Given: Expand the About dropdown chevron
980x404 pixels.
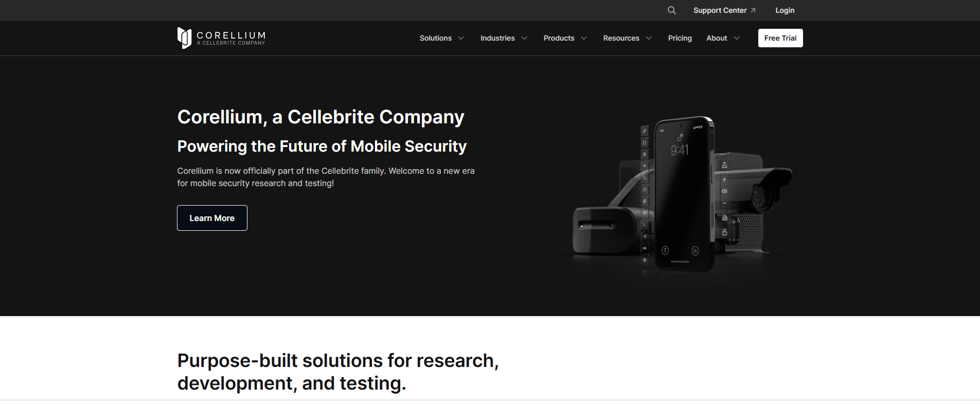Looking at the screenshot, I should (x=737, y=38).
